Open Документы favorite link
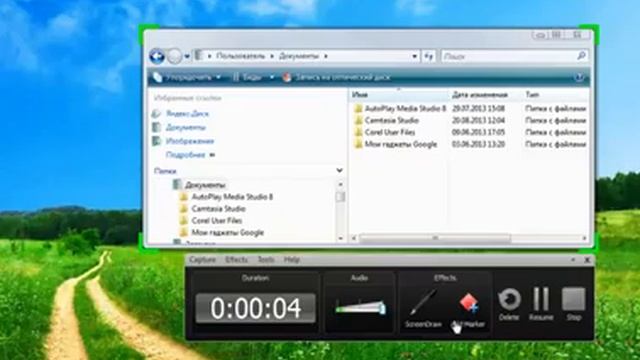Screen dimensions: 640x360 click(x=186, y=127)
